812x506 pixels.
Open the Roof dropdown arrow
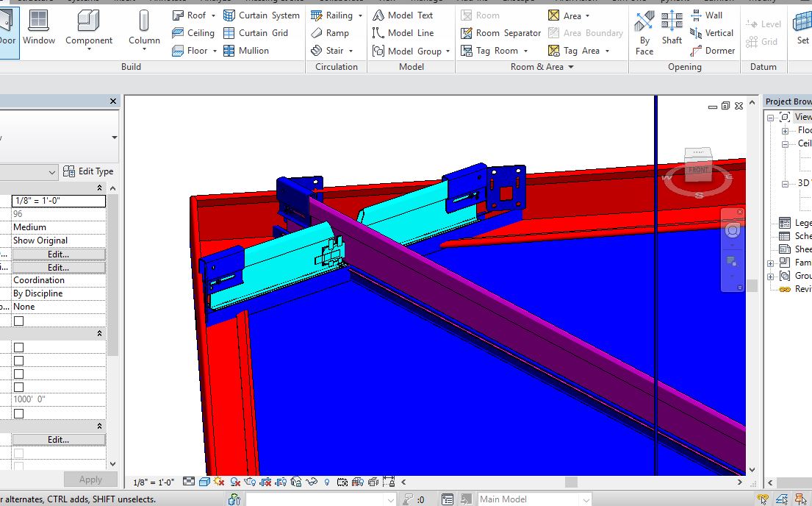coord(213,15)
